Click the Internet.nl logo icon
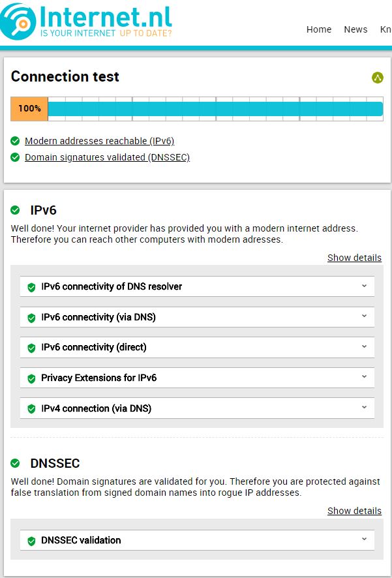This screenshot has height=578, width=392. tap(18, 22)
